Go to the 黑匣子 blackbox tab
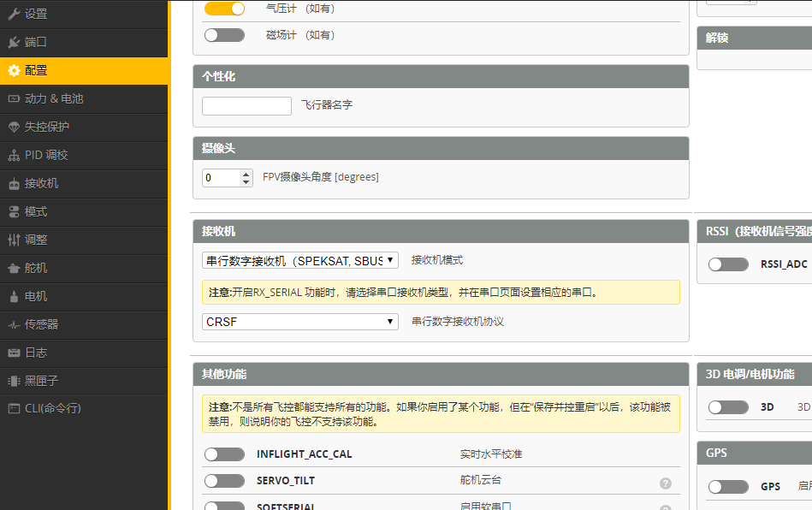 (x=41, y=381)
